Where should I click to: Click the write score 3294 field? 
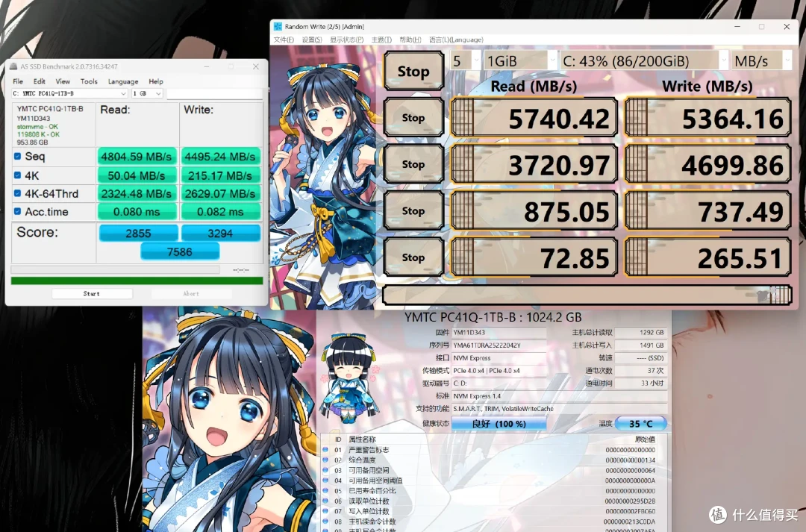(x=220, y=234)
